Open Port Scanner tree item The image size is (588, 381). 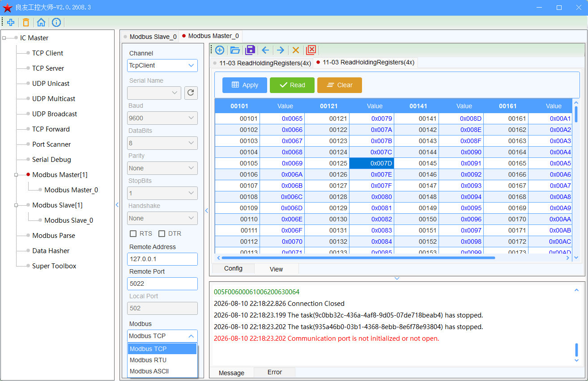click(51, 144)
